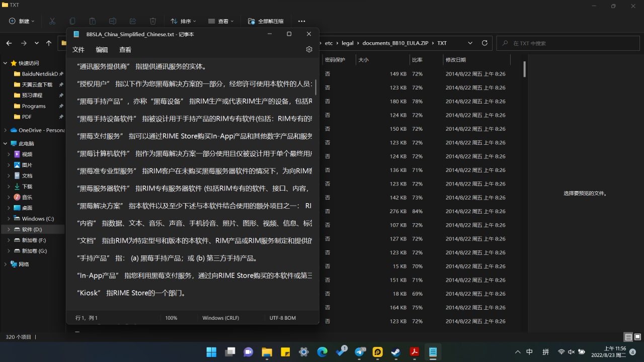Viewport: 644px width, 362px height.
Task: Expand the Windows (C:) drive node
Action: (x=9, y=219)
